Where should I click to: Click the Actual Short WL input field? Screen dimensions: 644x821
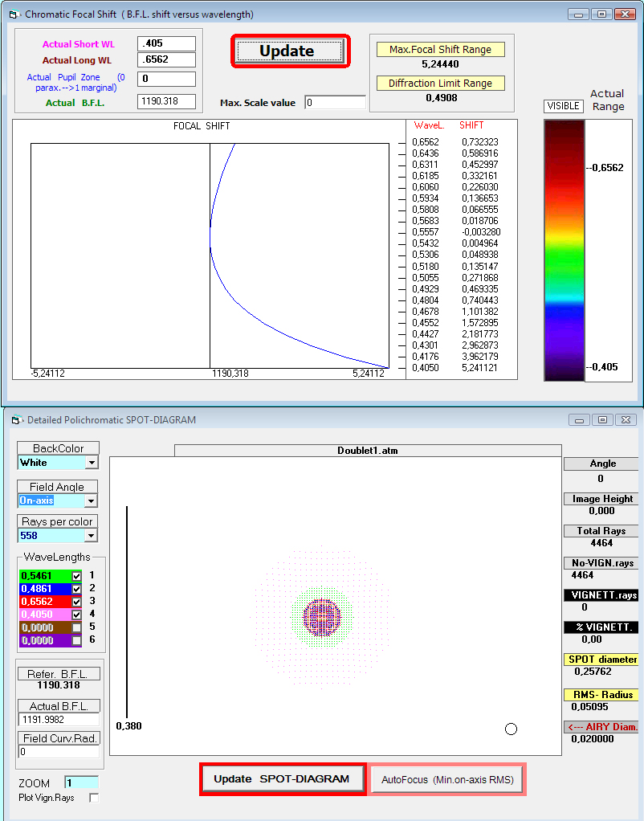[166, 43]
